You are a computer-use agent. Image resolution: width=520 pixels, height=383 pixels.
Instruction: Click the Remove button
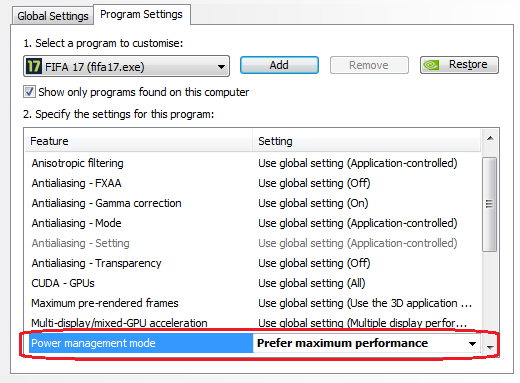pos(369,65)
